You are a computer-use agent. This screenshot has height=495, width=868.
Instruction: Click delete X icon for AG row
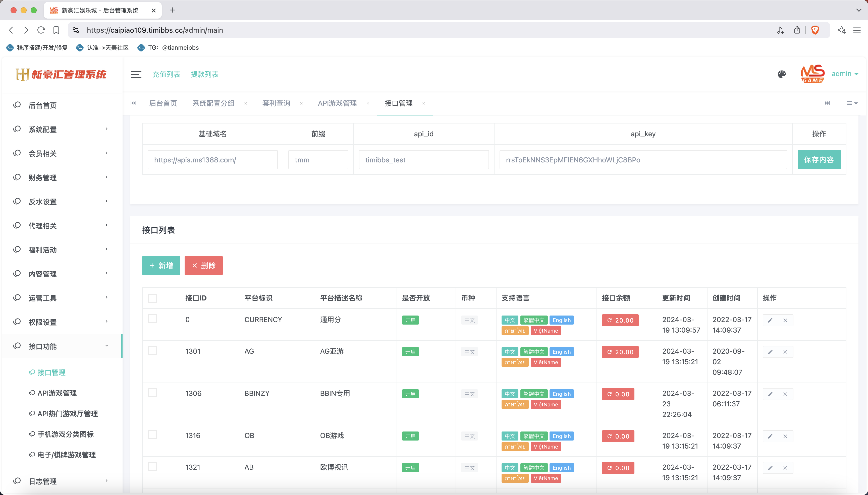(785, 352)
